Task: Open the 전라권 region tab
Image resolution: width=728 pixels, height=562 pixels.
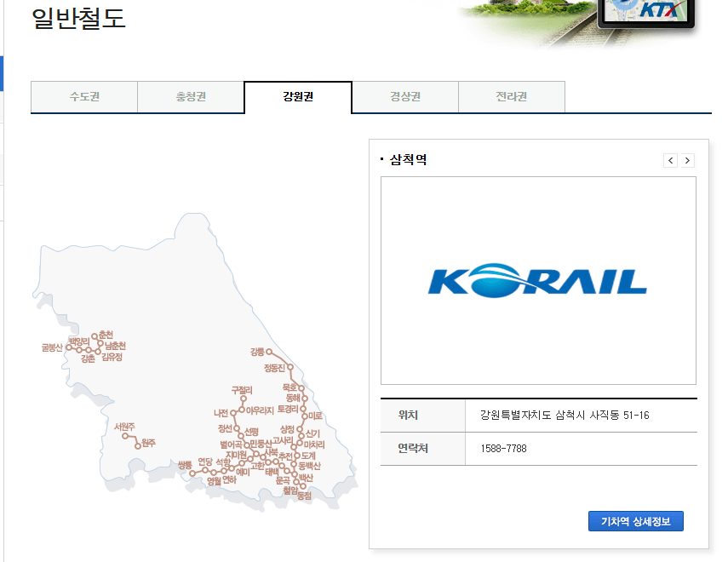Action: click(512, 96)
